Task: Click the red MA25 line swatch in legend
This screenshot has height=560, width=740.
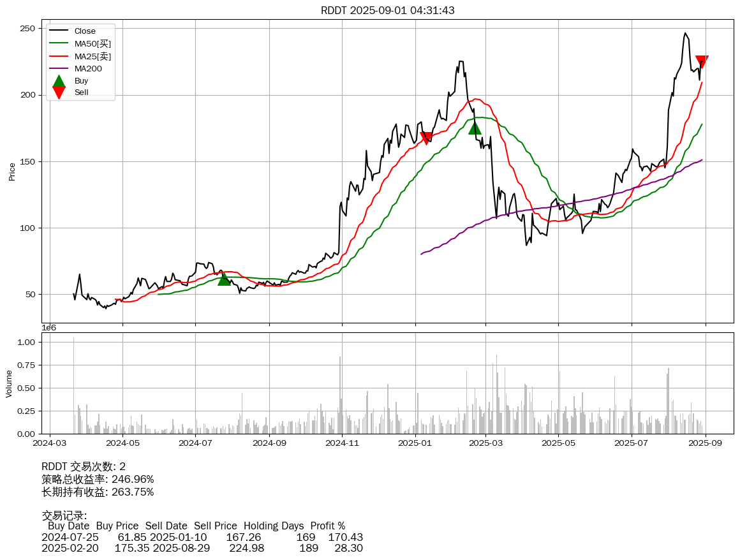Action: coord(59,57)
